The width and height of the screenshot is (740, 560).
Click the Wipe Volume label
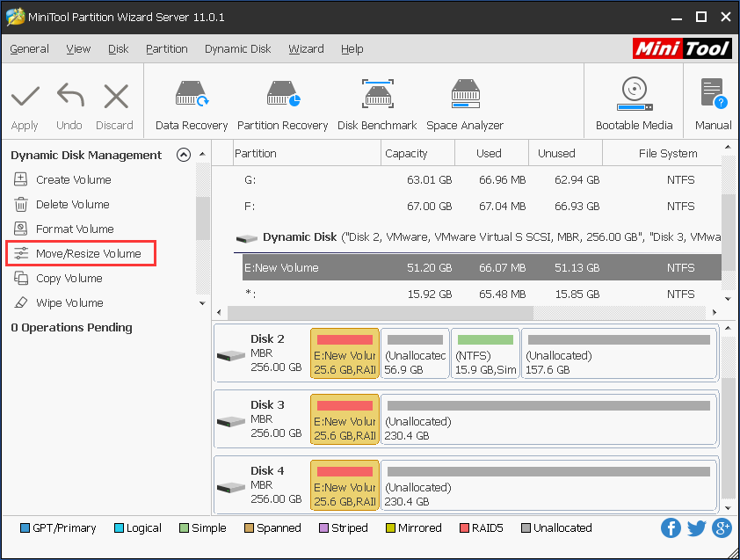click(69, 302)
